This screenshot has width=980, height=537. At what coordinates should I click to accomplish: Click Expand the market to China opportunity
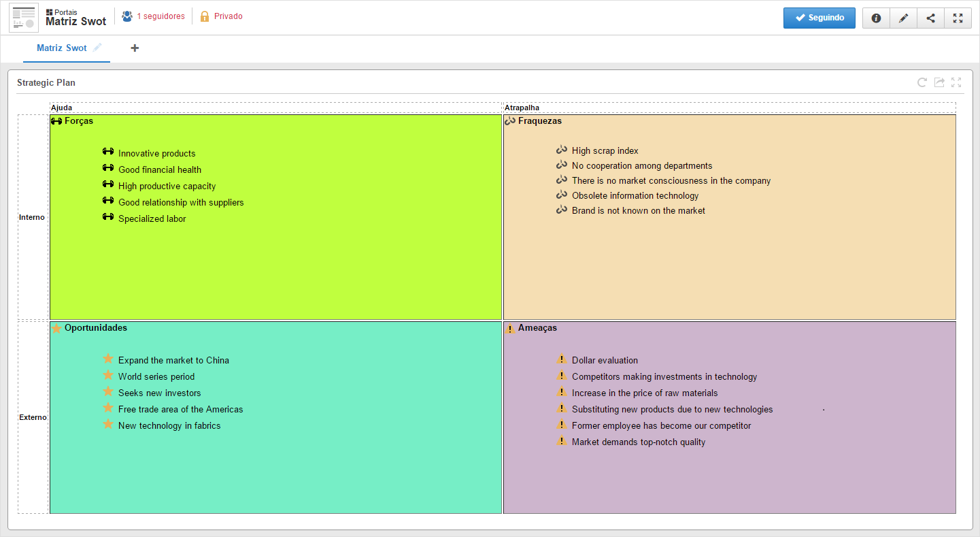(x=173, y=361)
